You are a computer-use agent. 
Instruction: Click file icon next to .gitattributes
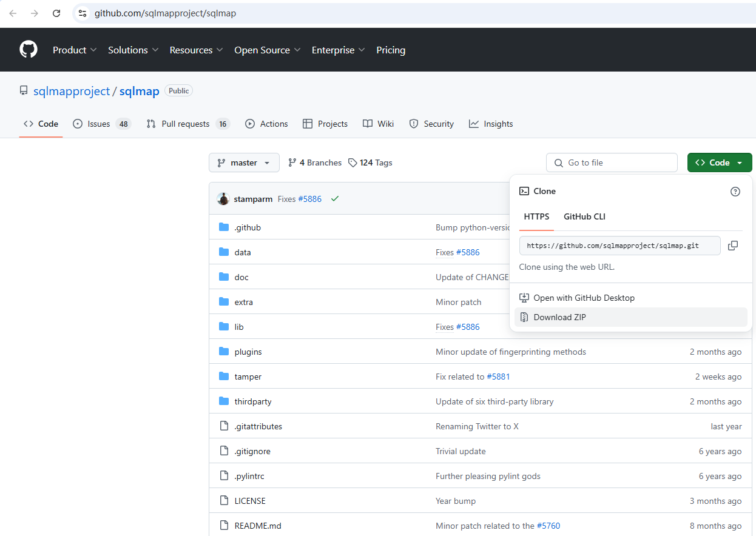224,426
